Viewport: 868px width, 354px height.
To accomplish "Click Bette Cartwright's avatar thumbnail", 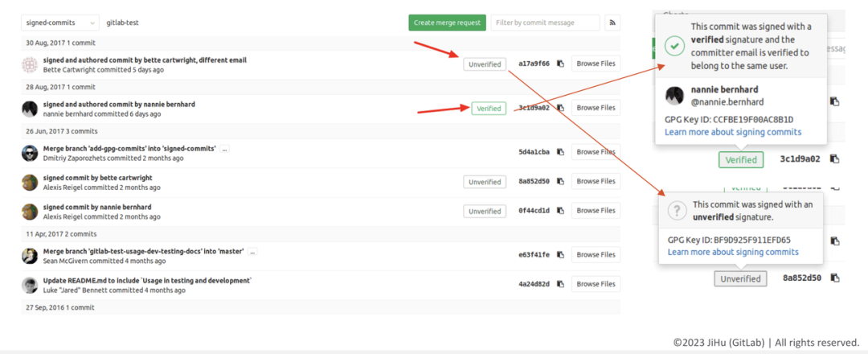I will pos(30,64).
